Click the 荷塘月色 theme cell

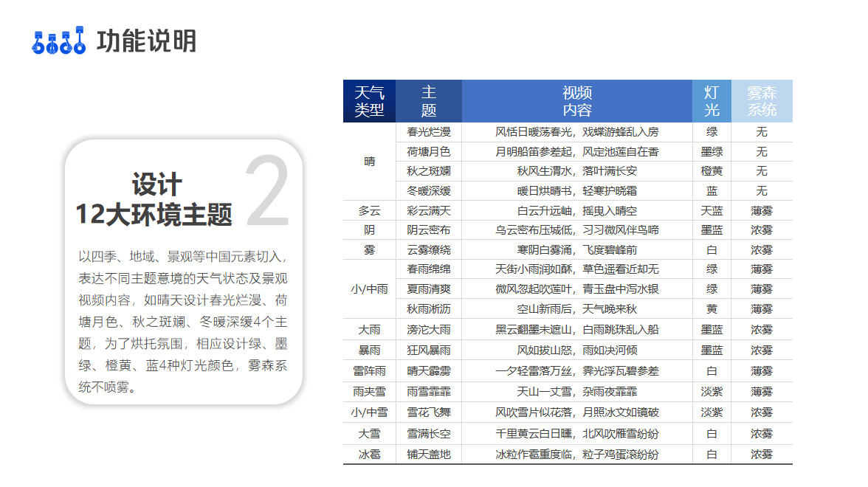429,151
